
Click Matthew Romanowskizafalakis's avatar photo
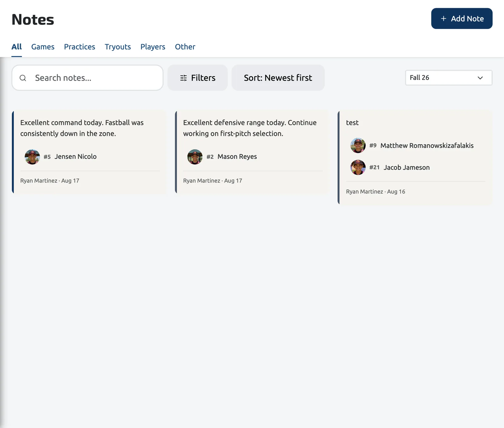358,145
